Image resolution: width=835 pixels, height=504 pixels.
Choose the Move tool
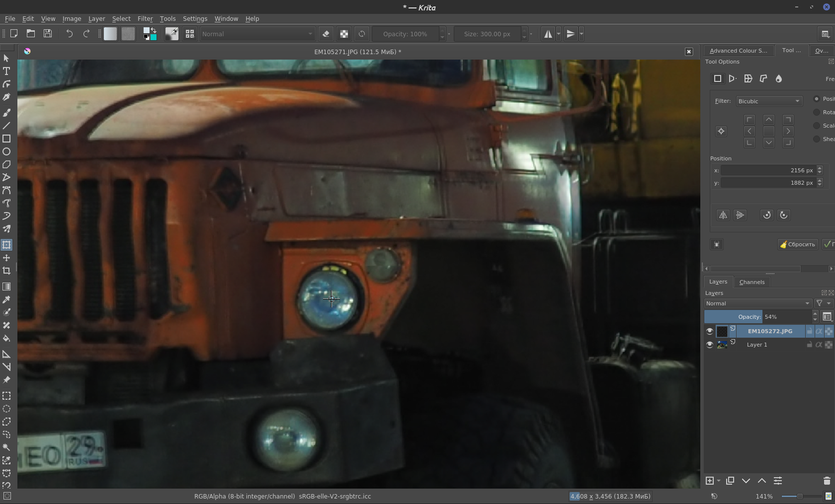point(6,258)
